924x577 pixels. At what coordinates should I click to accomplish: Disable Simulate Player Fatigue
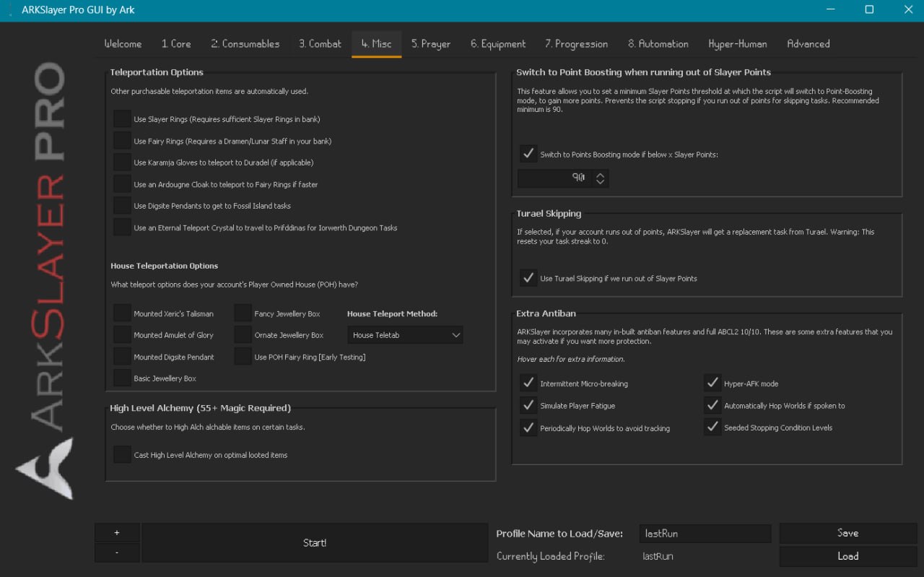click(528, 406)
